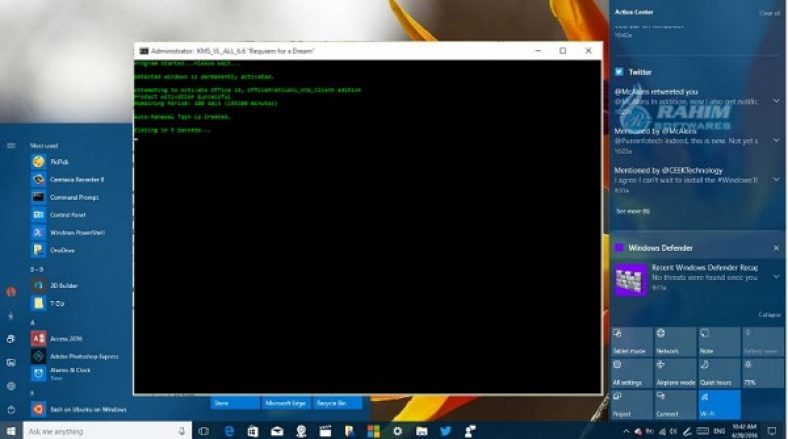Open PicPick from Most used list
Viewport: 788px width, 439px height.
[x=50, y=162]
